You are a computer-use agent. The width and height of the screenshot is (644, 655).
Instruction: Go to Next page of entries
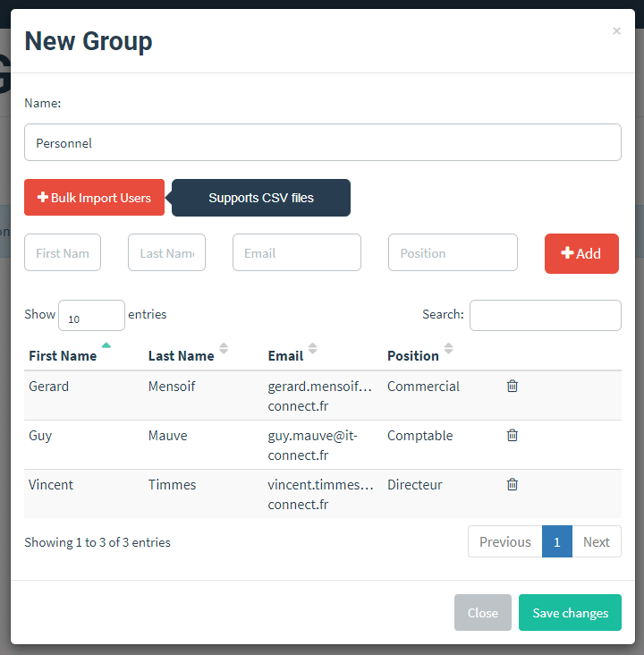pyautogui.click(x=597, y=541)
